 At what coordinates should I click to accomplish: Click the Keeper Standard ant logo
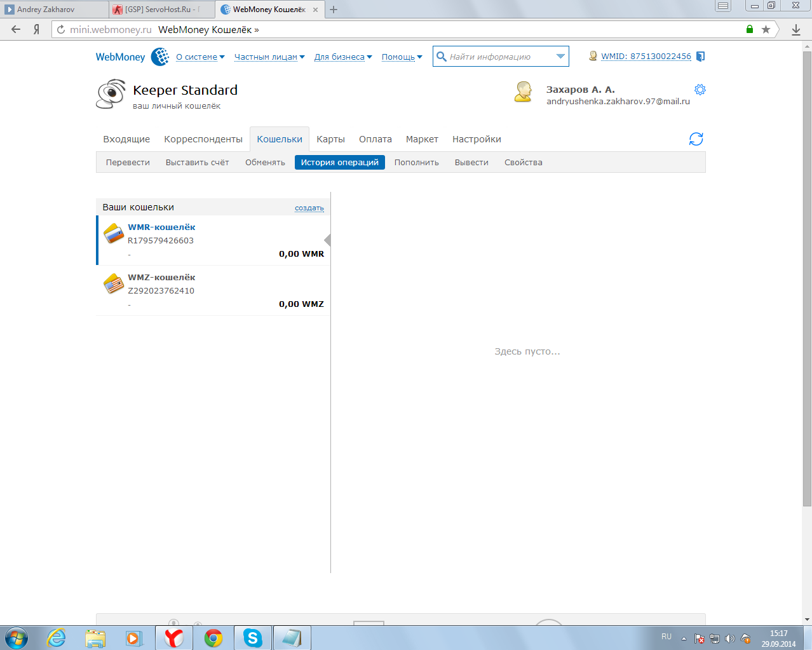[x=111, y=95]
